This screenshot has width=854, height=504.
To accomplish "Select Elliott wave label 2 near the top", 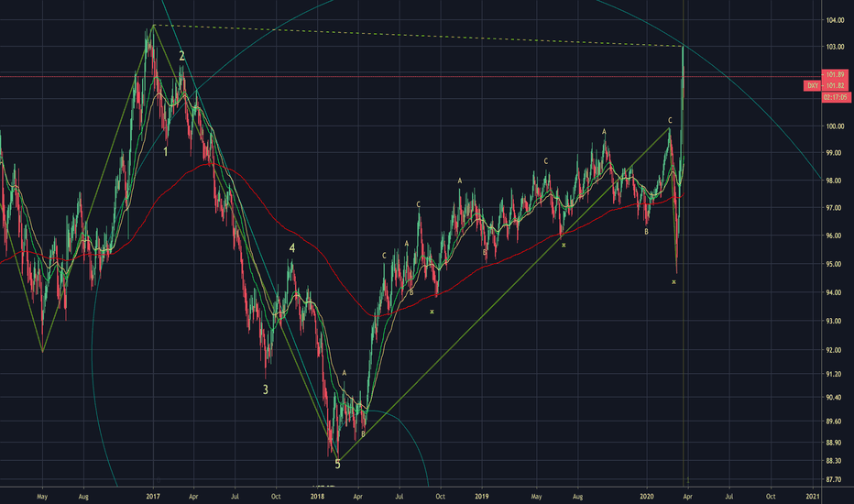I will point(182,56).
